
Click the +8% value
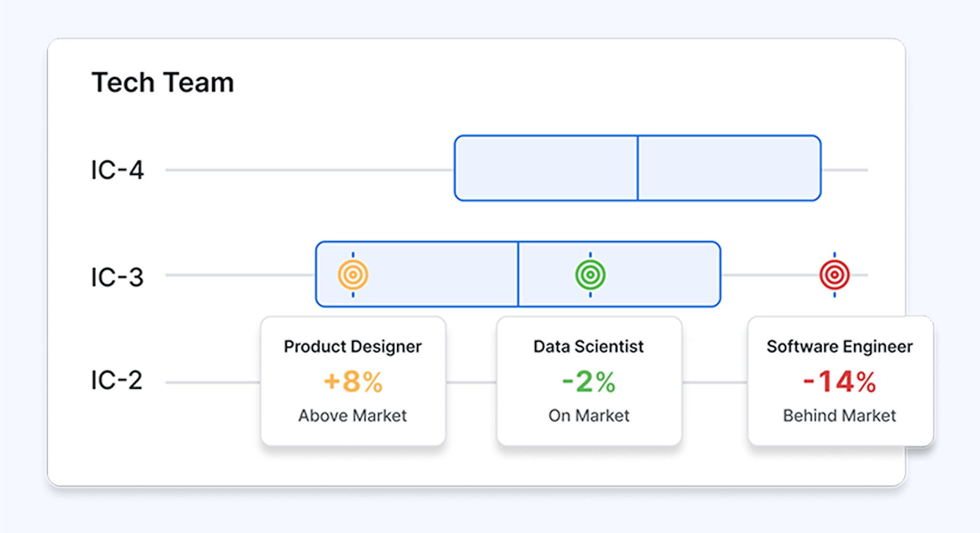(353, 382)
